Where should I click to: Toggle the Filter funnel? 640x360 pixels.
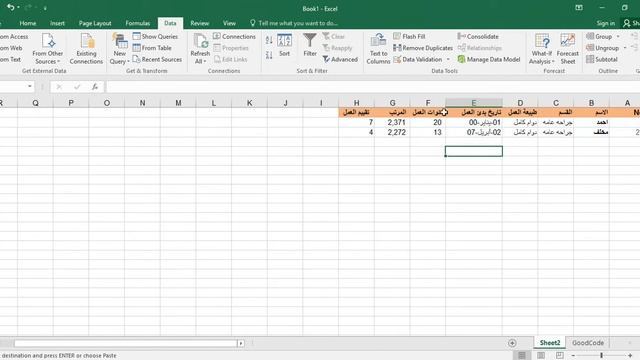coord(310,45)
